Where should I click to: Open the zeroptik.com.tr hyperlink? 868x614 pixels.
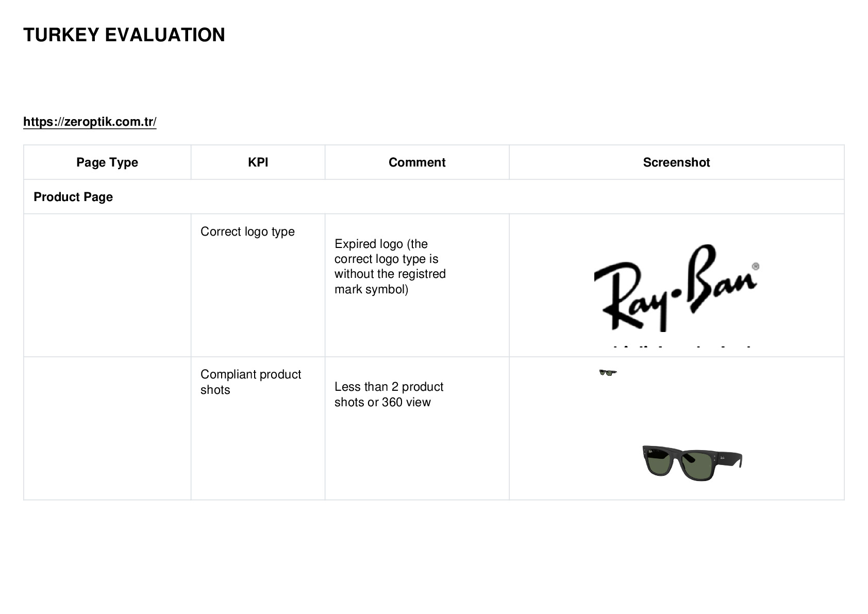pyautogui.click(x=90, y=122)
